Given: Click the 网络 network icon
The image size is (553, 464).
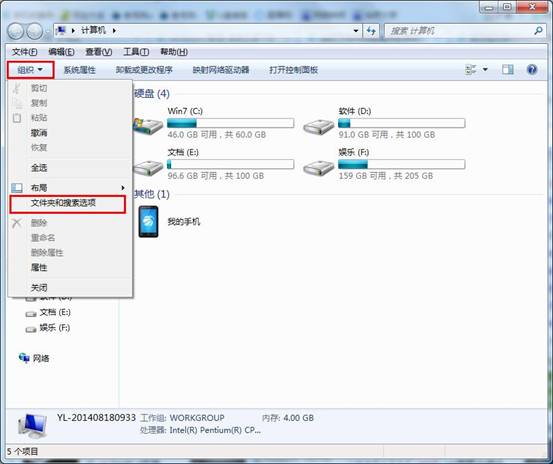Looking at the screenshot, I should (x=24, y=358).
